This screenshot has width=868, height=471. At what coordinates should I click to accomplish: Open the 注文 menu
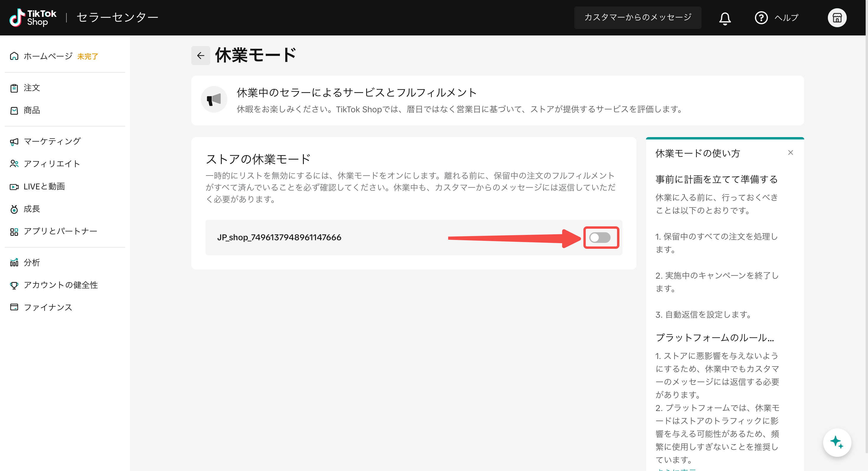(32, 88)
